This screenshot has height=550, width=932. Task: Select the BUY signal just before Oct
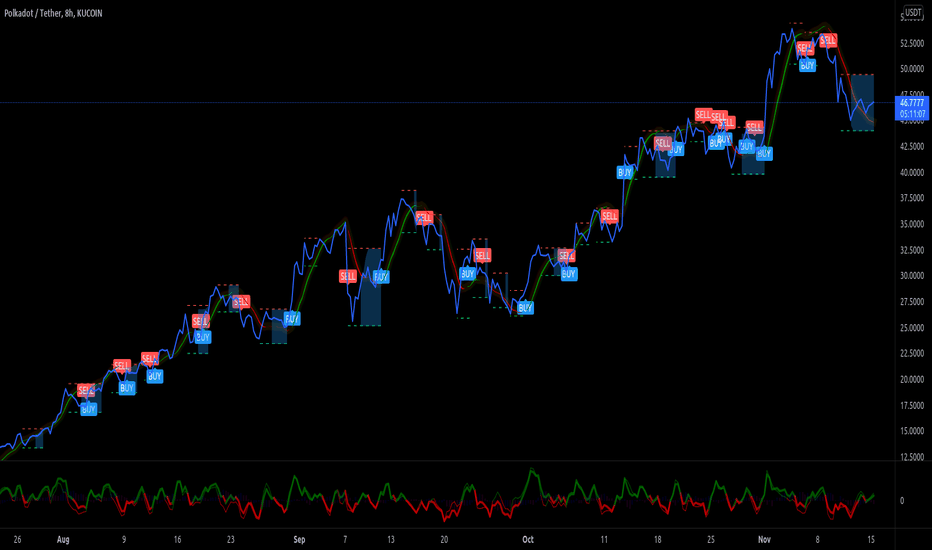tap(525, 308)
